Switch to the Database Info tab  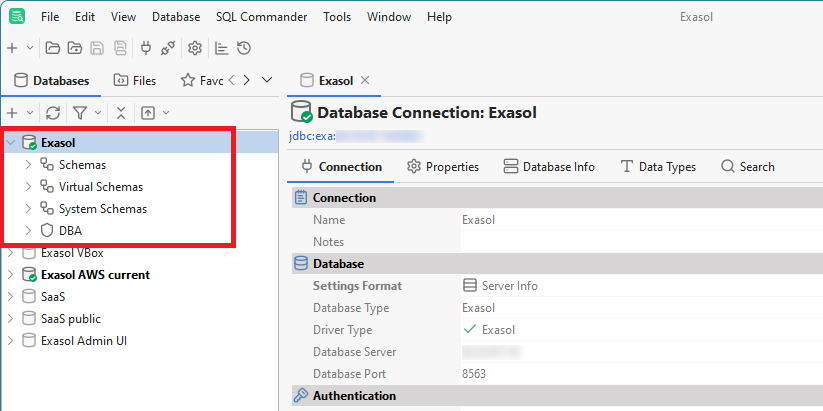point(549,167)
